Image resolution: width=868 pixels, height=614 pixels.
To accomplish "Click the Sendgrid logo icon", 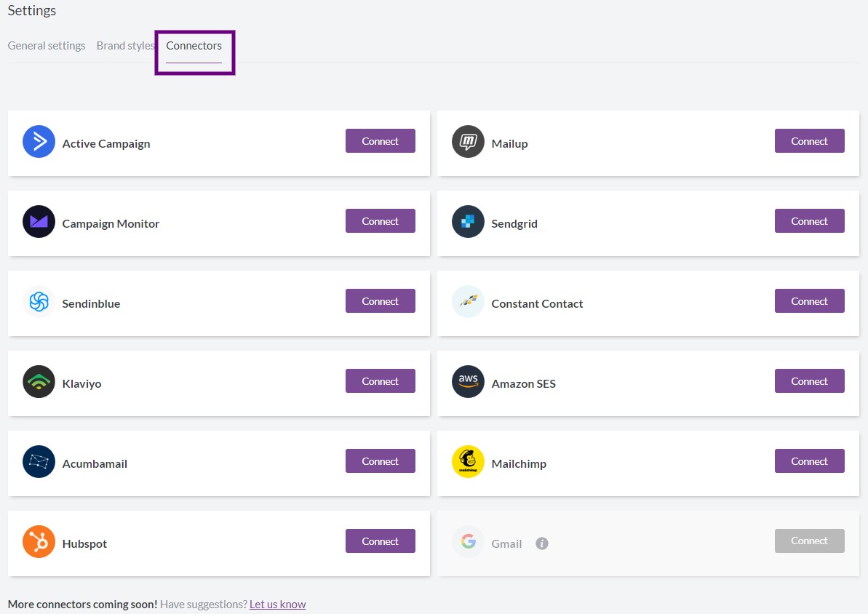I will coord(468,221).
